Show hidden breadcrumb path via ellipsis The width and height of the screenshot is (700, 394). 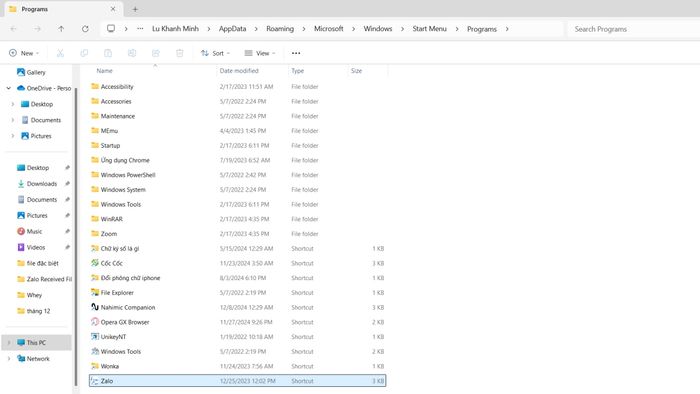coord(140,29)
